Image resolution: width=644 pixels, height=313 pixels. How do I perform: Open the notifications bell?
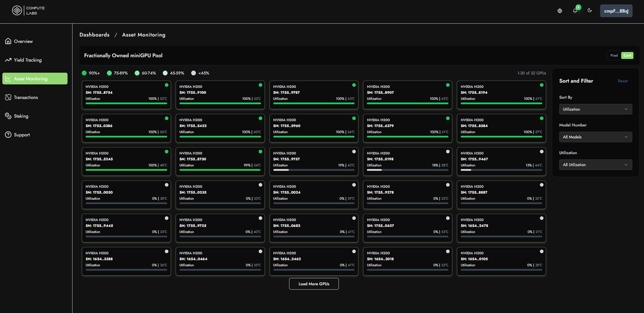[x=575, y=10]
